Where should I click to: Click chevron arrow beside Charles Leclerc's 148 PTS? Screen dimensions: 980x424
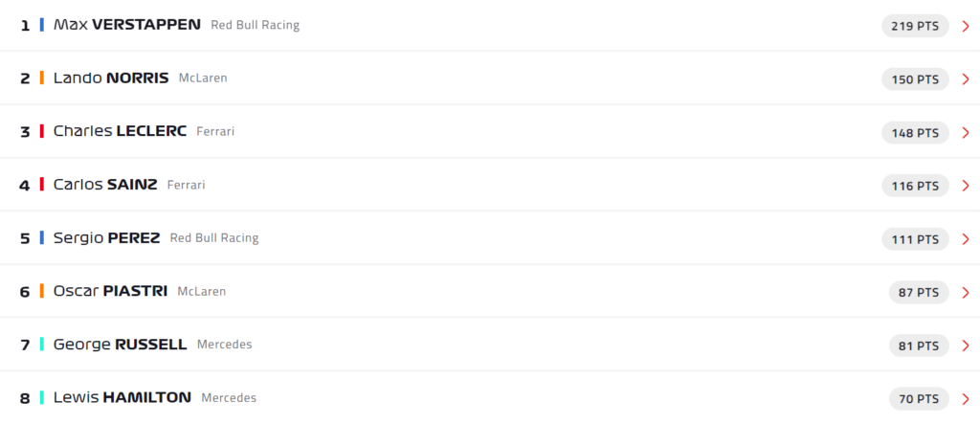coord(966,133)
